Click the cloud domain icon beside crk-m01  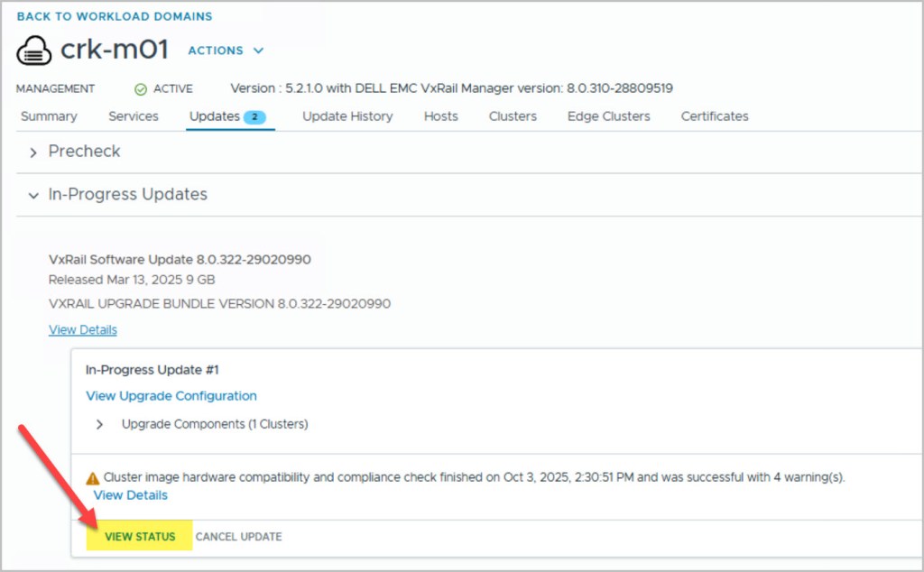(x=34, y=50)
